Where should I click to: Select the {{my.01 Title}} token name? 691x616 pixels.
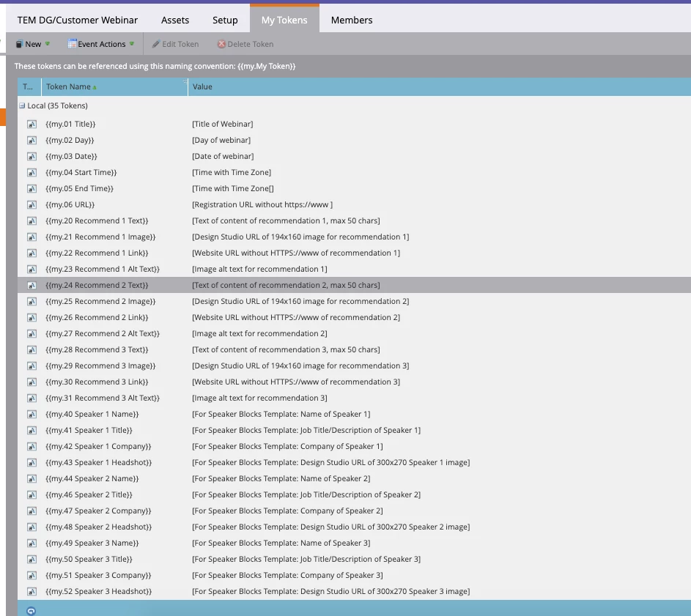point(70,125)
